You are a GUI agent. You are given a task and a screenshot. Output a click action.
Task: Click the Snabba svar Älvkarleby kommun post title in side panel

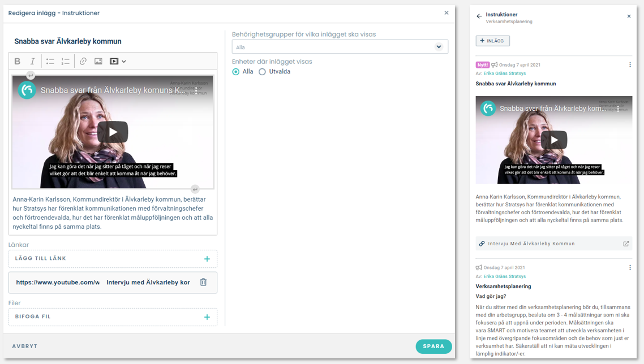[516, 84]
